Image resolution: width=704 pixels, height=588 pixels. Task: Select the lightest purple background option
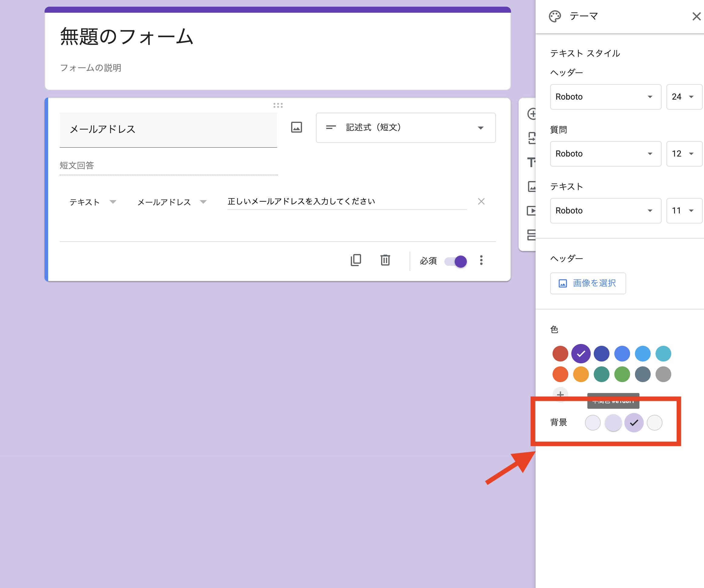point(592,423)
